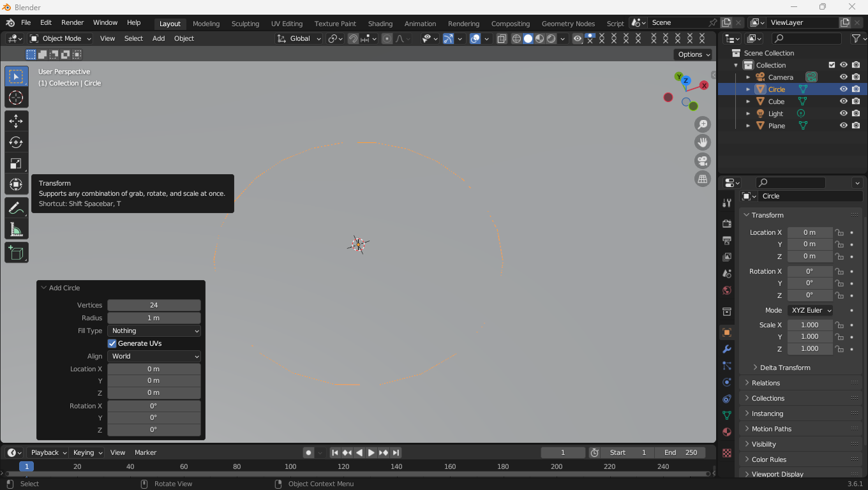Click the Vertices field showing 24
Screen dimensions: 868x490
pyautogui.click(x=154, y=305)
